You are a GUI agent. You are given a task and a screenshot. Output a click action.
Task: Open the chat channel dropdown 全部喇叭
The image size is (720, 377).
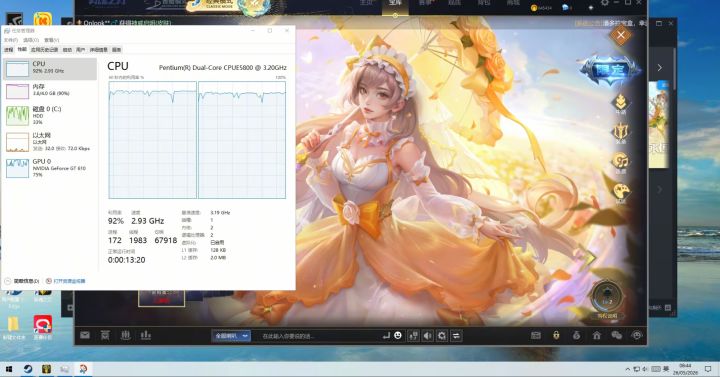(x=231, y=336)
